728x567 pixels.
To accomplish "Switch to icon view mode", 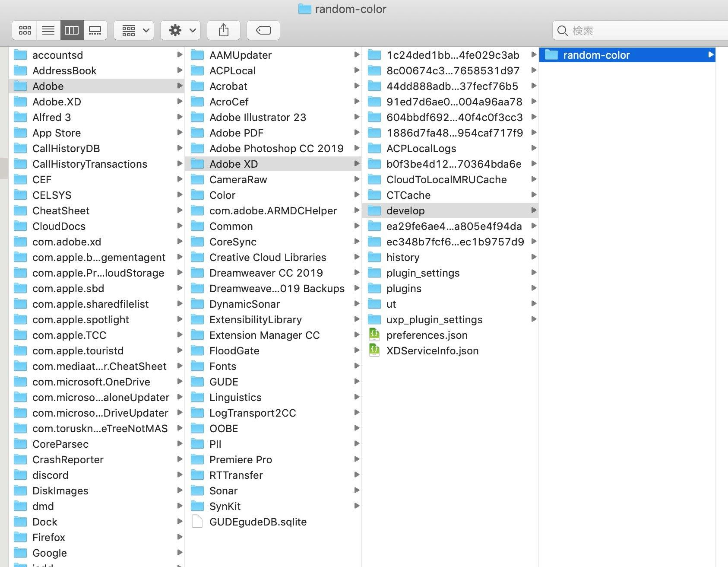I will (25, 30).
